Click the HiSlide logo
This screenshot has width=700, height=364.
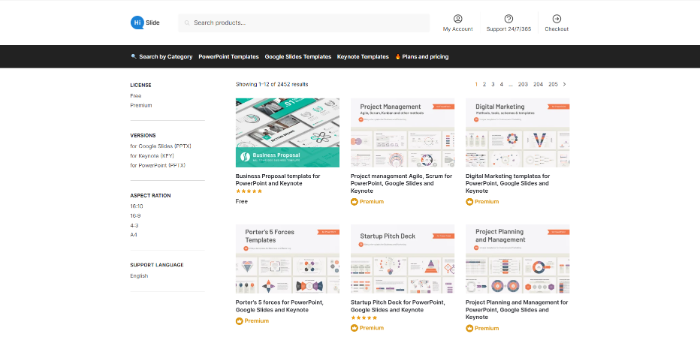pyautogui.click(x=145, y=22)
